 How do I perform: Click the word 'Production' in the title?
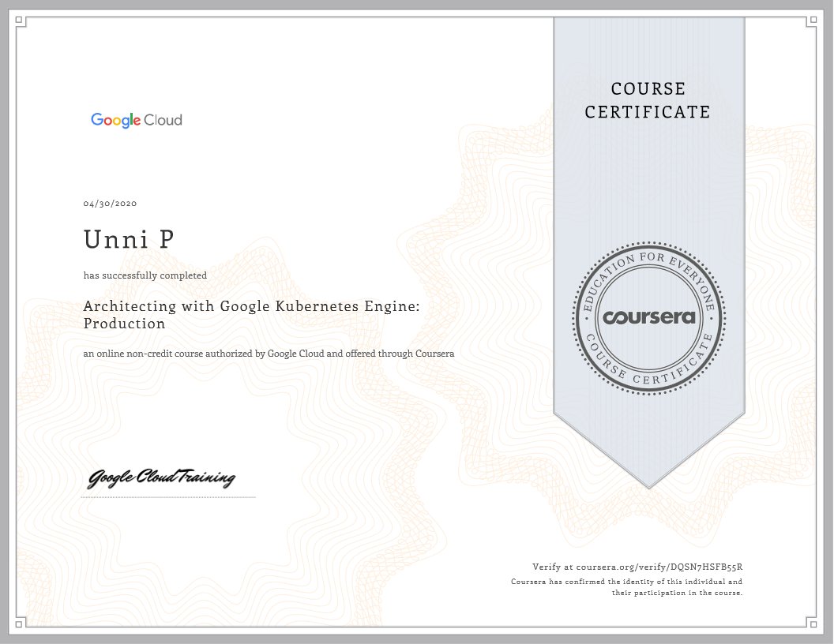click(x=125, y=324)
